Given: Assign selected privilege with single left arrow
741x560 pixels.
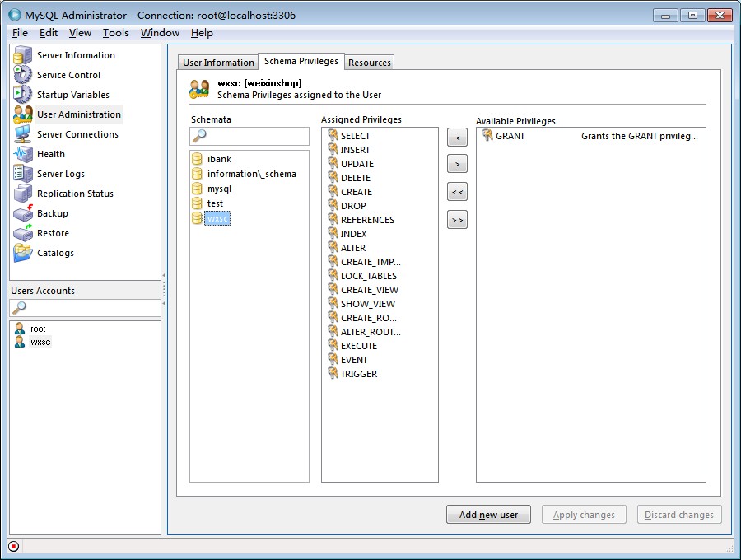Looking at the screenshot, I should click(457, 138).
